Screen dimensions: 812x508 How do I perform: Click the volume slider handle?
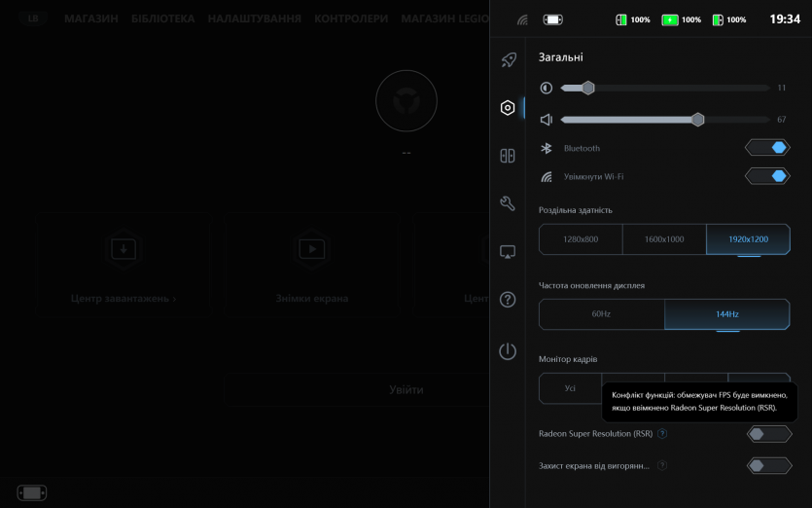697,120
